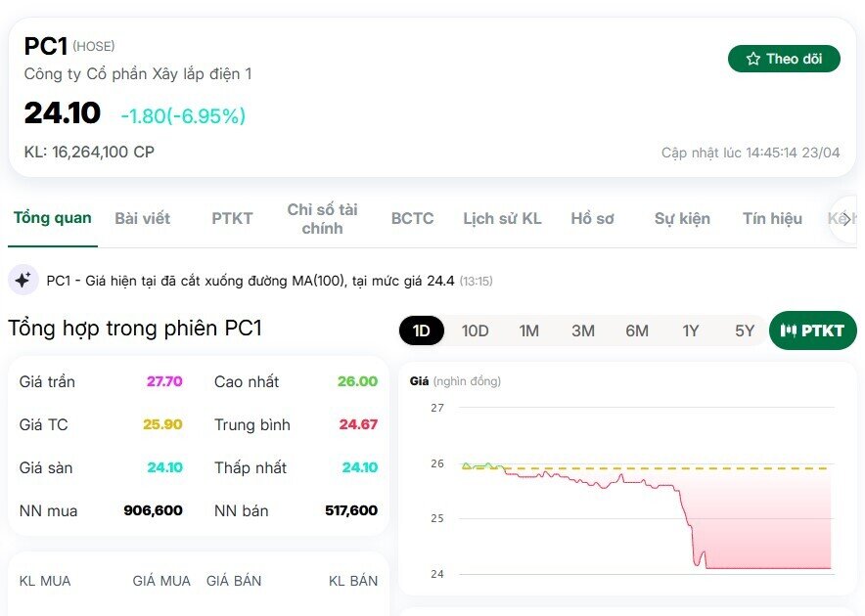Show the 1Y price chart
This screenshot has width=865, height=616.
(691, 330)
